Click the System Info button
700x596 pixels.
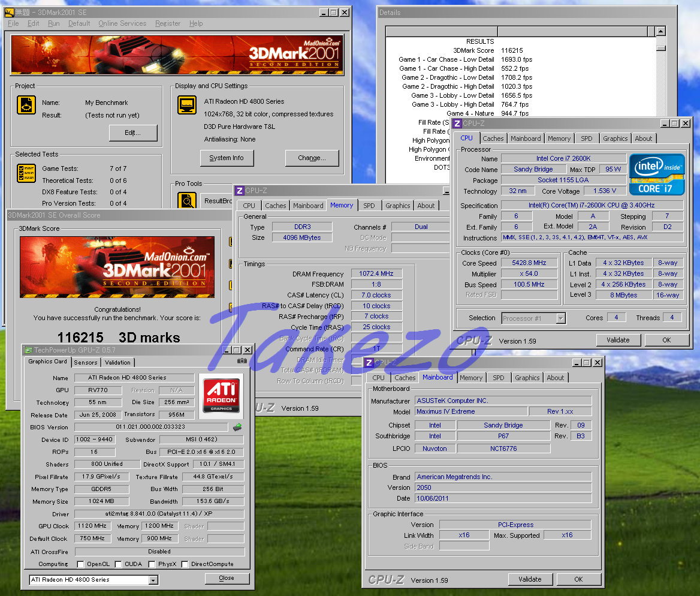[227, 158]
